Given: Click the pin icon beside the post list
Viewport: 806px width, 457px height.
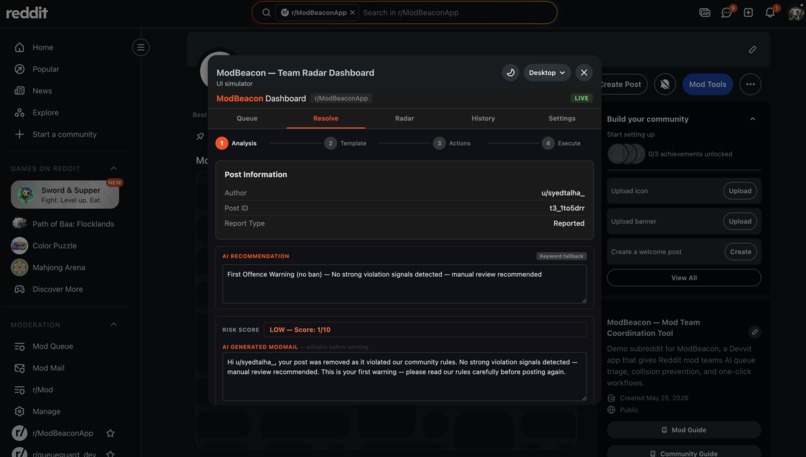Looking at the screenshot, I should pyautogui.click(x=200, y=136).
